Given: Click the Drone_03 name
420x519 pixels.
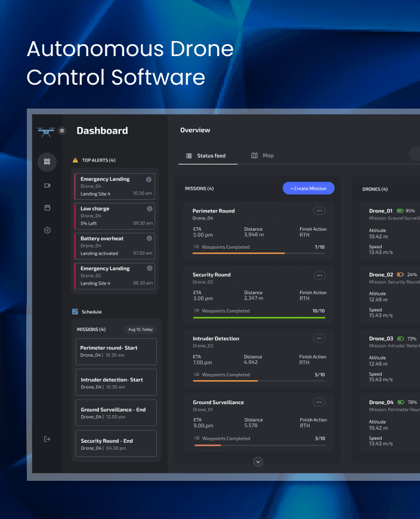Looking at the screenshot, I should pos(381,339).
